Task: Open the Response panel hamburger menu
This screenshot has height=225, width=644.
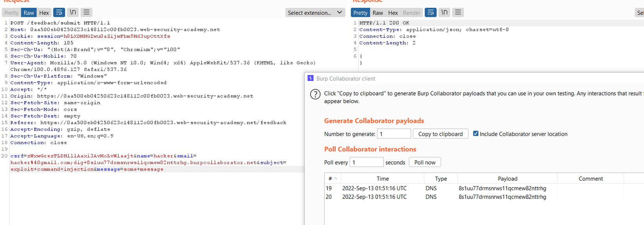Action: (458, 12)
